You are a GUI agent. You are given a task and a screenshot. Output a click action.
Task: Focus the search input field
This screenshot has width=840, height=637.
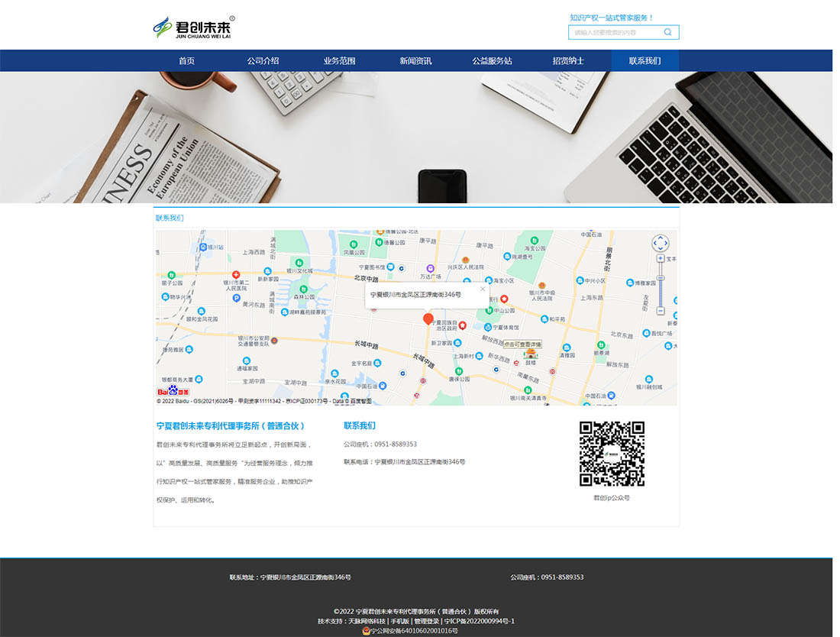[x=615, y=32]
